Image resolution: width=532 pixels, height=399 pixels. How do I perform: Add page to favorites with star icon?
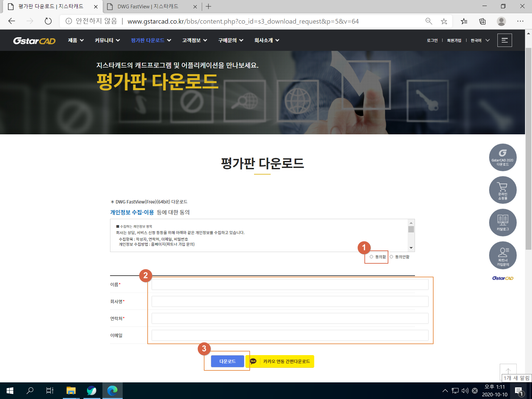444,21
